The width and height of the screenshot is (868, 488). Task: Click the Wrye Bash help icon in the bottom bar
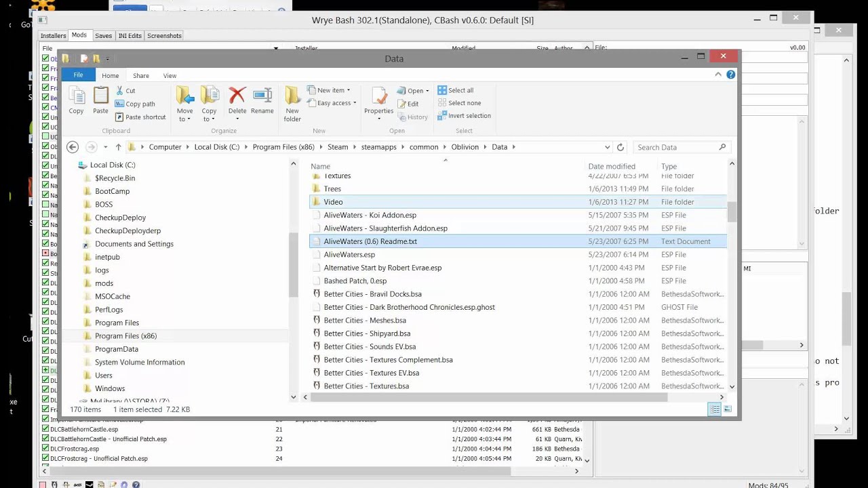pos(136,485)
